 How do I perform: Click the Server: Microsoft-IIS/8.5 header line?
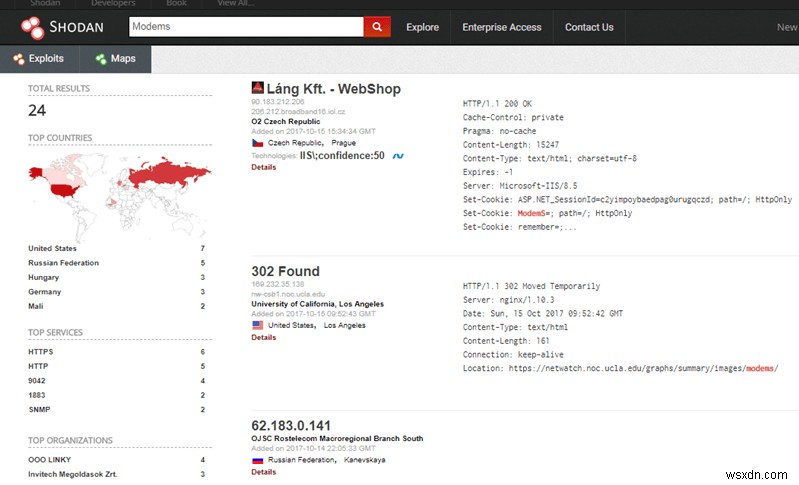pyautogui.click(x=520, y=186)
